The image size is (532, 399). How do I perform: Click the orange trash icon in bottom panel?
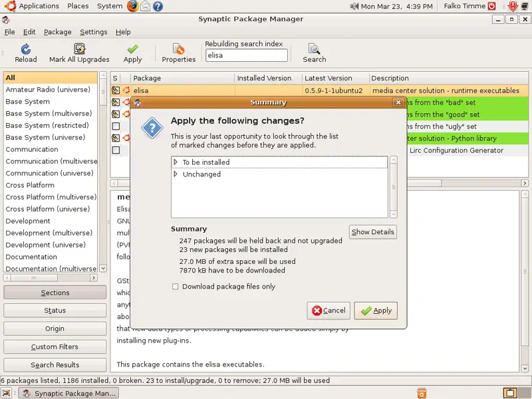point(422,393)
